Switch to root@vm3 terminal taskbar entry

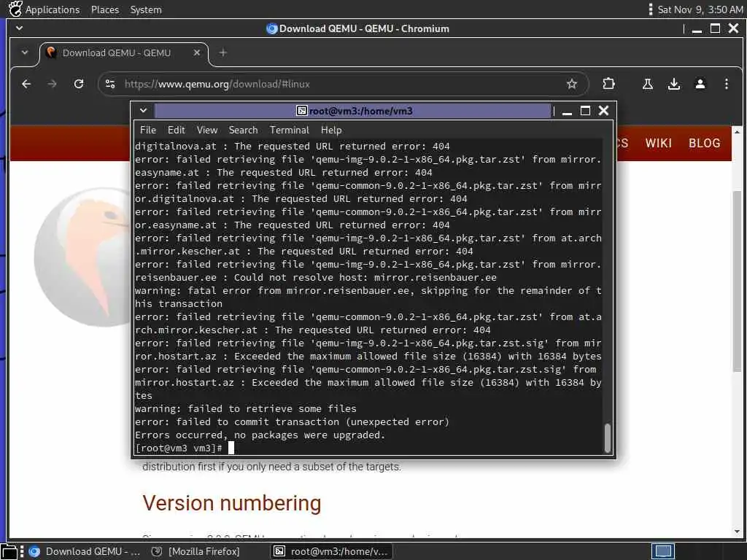[332, 551]
